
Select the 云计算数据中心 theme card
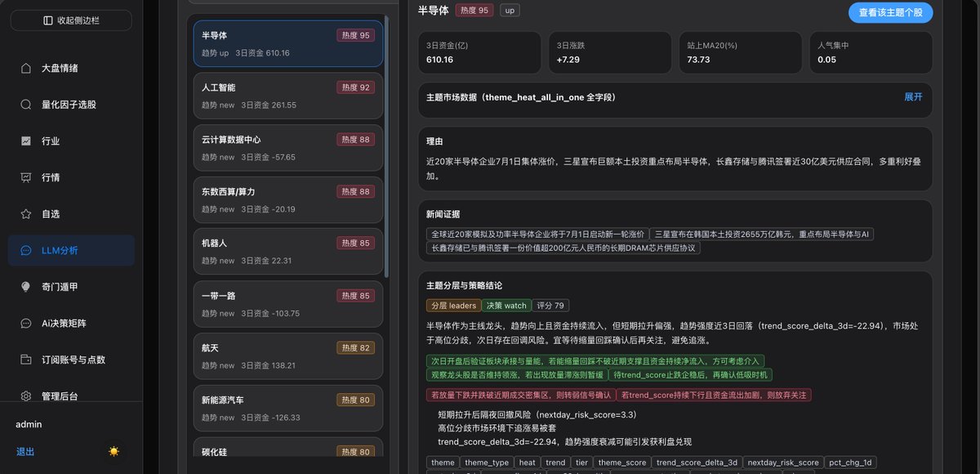[288, 148]
